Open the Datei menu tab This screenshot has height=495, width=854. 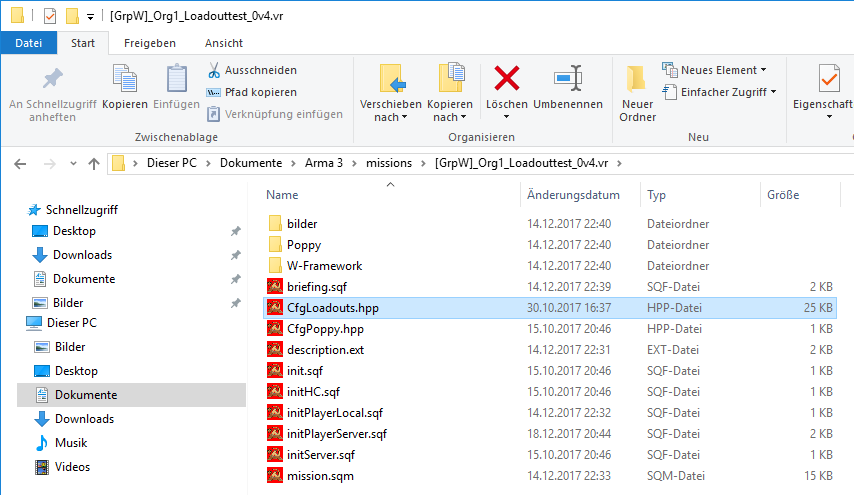[x=28, y=43]
